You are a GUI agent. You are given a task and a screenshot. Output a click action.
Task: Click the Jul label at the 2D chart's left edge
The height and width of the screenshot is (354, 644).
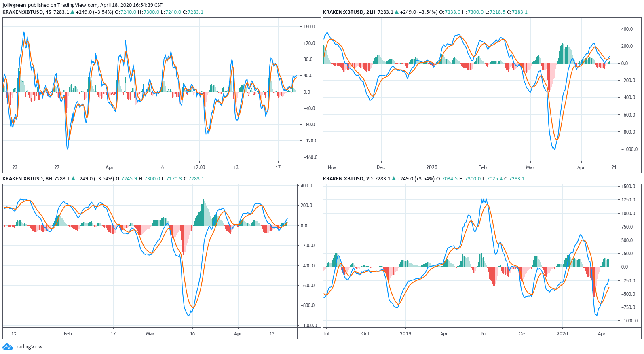(327, 334)
